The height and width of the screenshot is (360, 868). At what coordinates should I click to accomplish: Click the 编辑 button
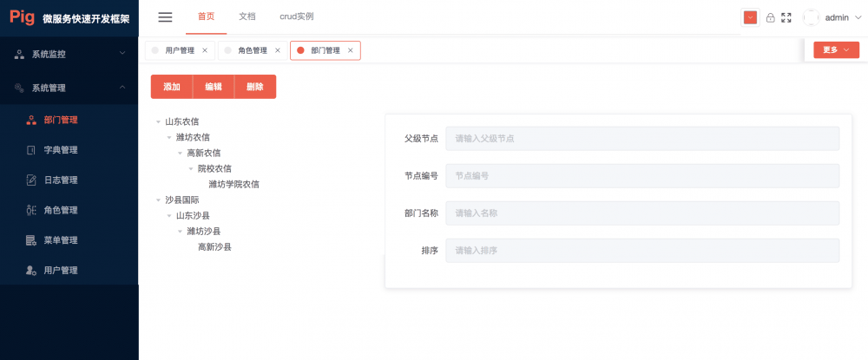(x=214, y=87)
